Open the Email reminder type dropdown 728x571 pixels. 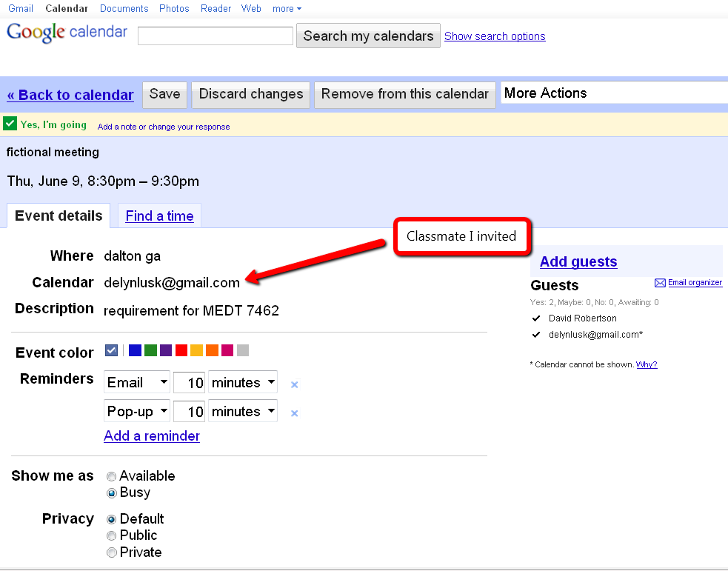click(x=137, y=383)
